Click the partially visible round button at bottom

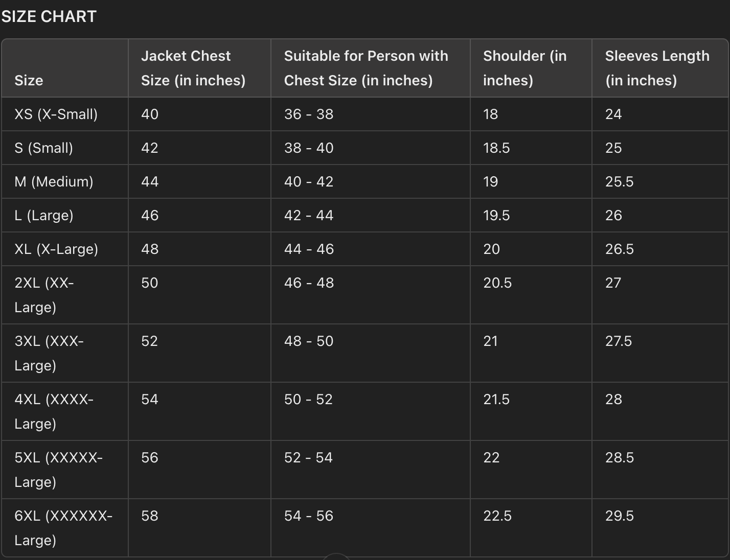(x=336, y=557)
